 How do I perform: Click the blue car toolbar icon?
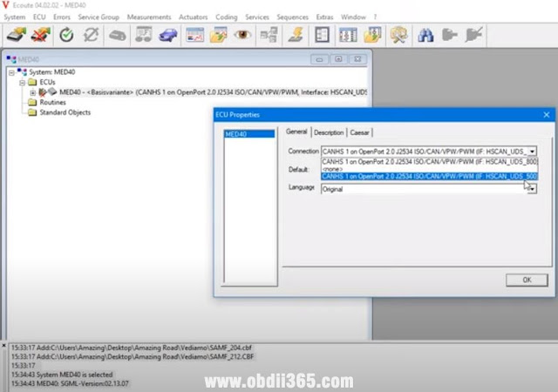[x=168, y=35]
